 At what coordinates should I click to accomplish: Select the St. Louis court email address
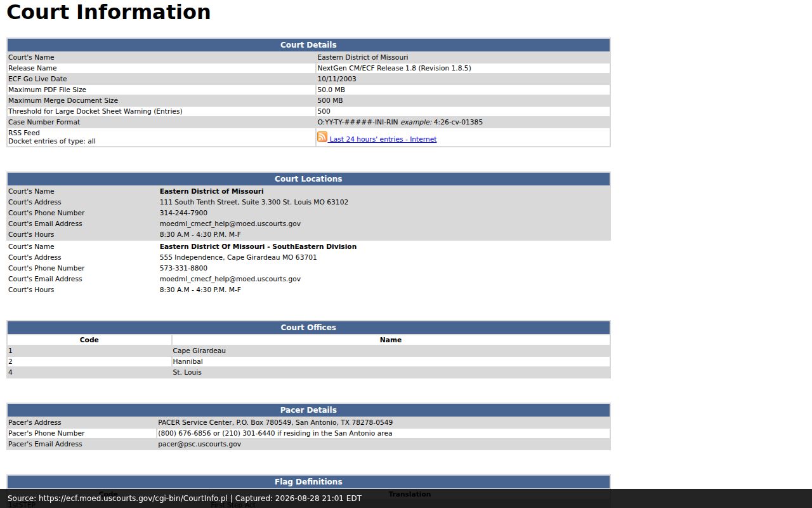(x=230, y=224)
